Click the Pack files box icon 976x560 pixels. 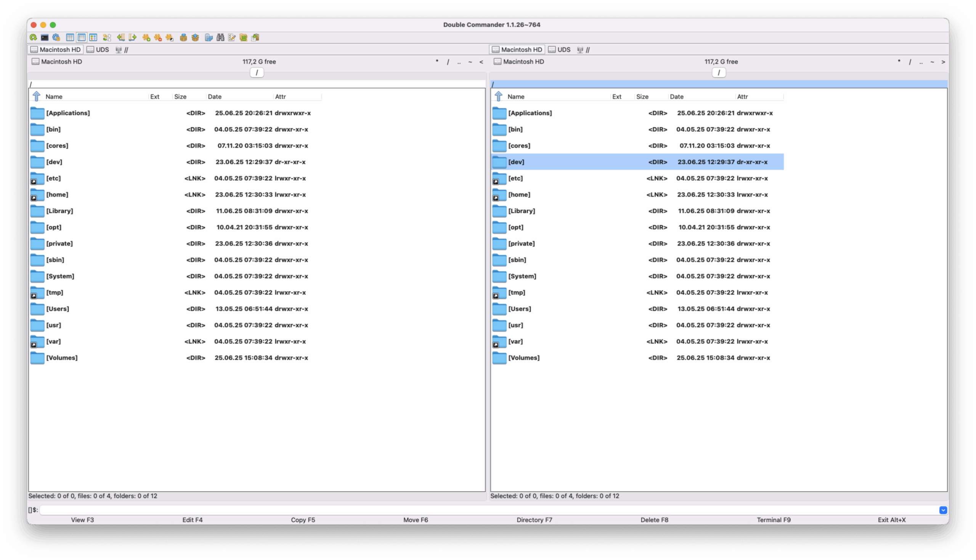coord(184,37)
